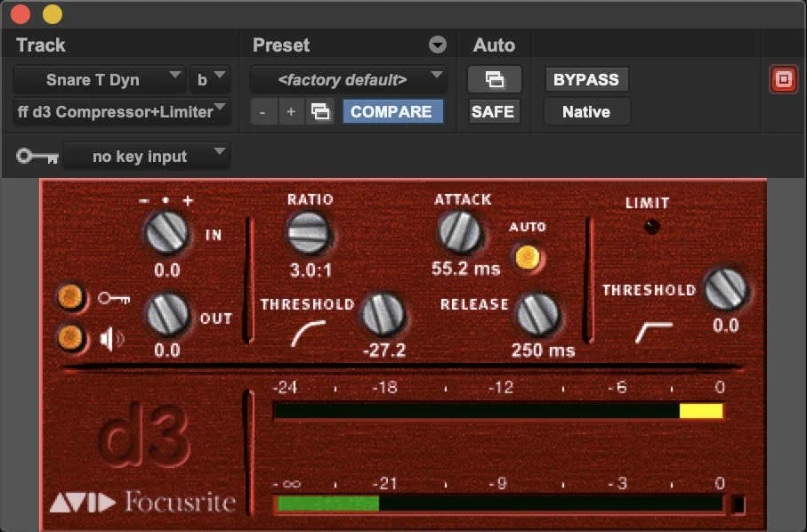This screenshot has height=532, width=807.
Task: Open the no key input dropdown
Action: tap(146, 156)
